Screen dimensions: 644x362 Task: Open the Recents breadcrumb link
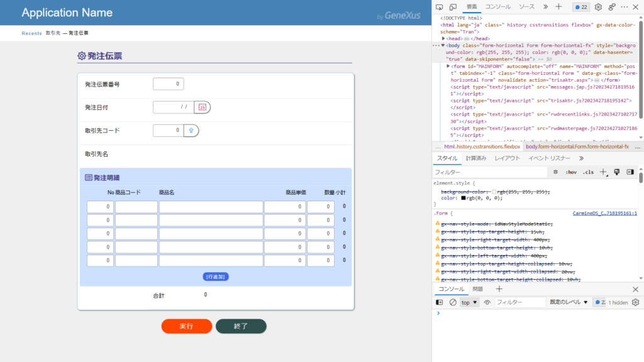point(31,33)
